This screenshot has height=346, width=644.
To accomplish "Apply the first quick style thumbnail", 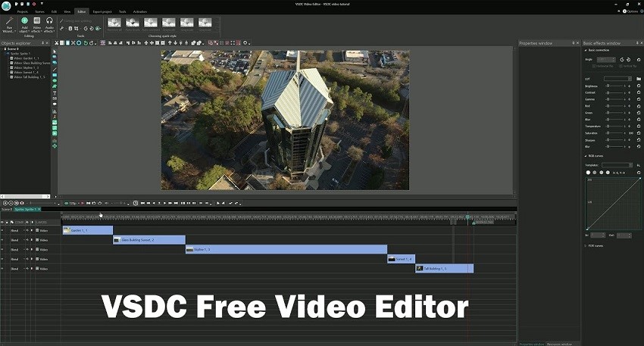I will [114, 23].
